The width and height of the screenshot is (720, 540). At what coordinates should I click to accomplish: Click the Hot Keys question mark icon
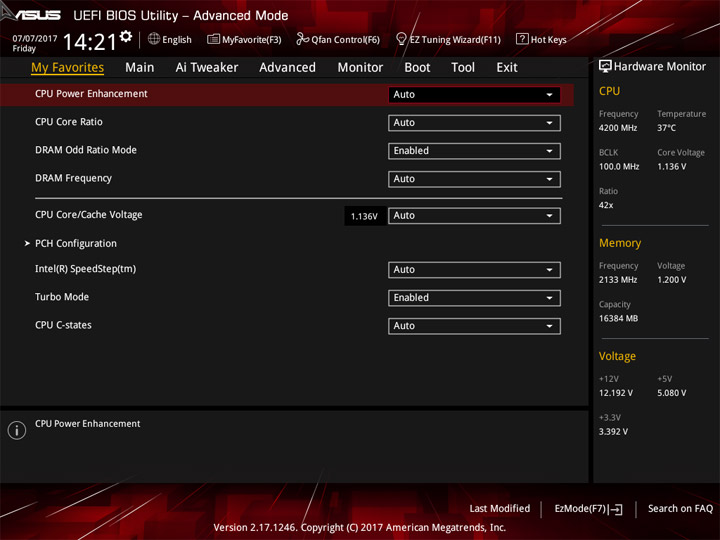pyautogui.click(x=522, y=39)
